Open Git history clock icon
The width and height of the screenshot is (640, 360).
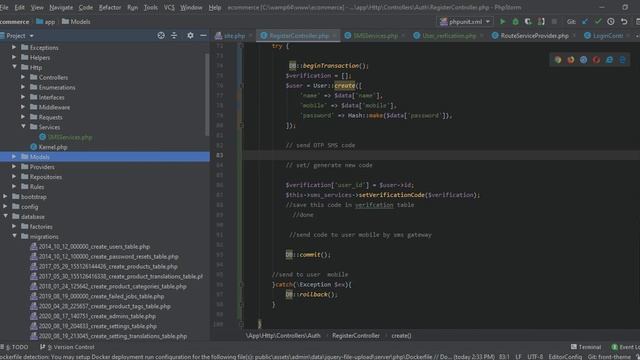pyautogui.click(x=611, y=22)
